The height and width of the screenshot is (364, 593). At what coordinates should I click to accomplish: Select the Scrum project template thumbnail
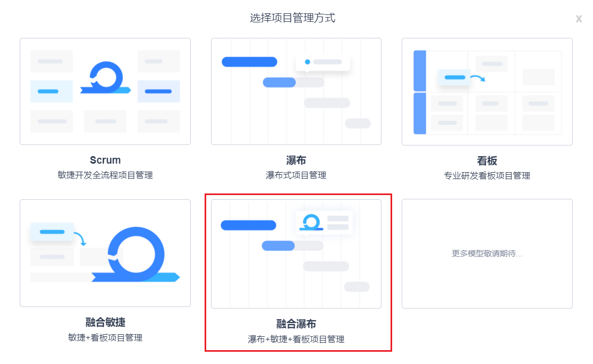[x=105, y=91]
